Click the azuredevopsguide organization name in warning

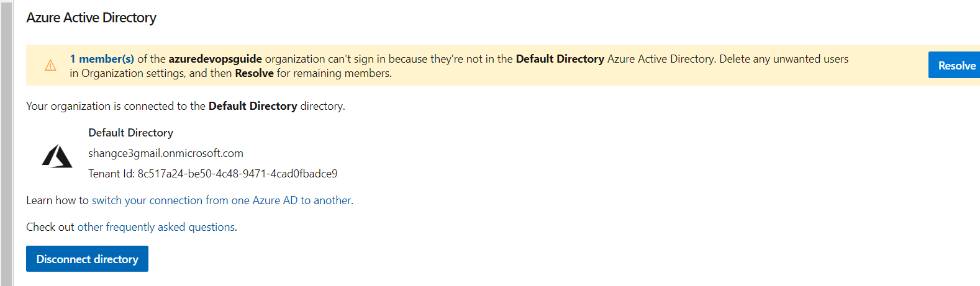[x=215, y=59]
